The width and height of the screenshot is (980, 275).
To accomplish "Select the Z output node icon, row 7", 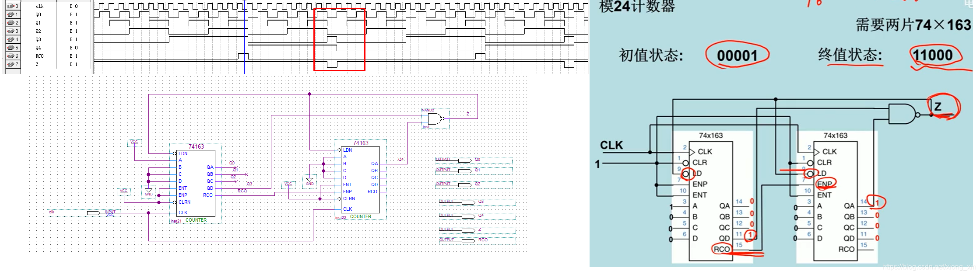I will 11,64.
